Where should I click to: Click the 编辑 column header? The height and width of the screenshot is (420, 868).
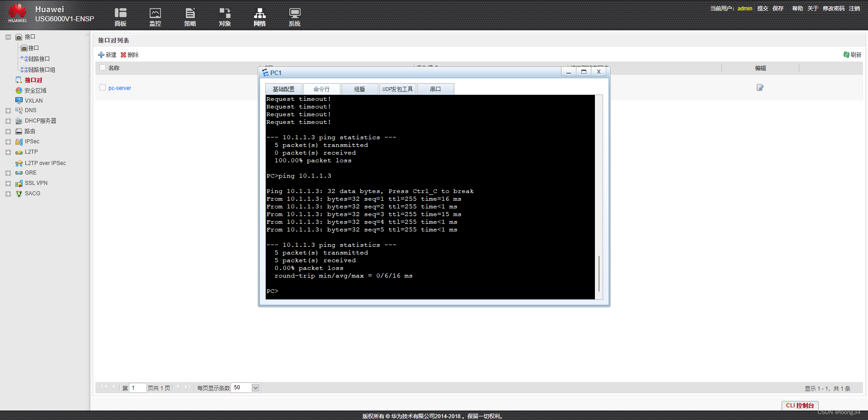[x=760, y=68]
